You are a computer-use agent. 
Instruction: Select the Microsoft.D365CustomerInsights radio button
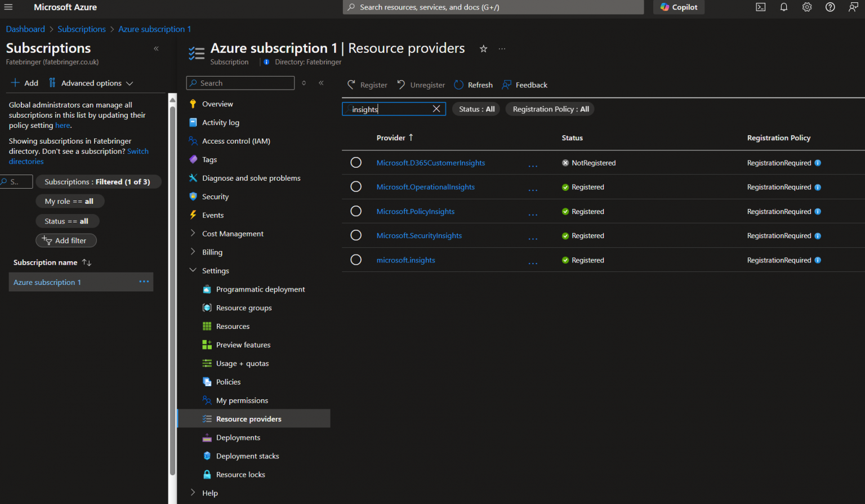(x=356, y=162)
